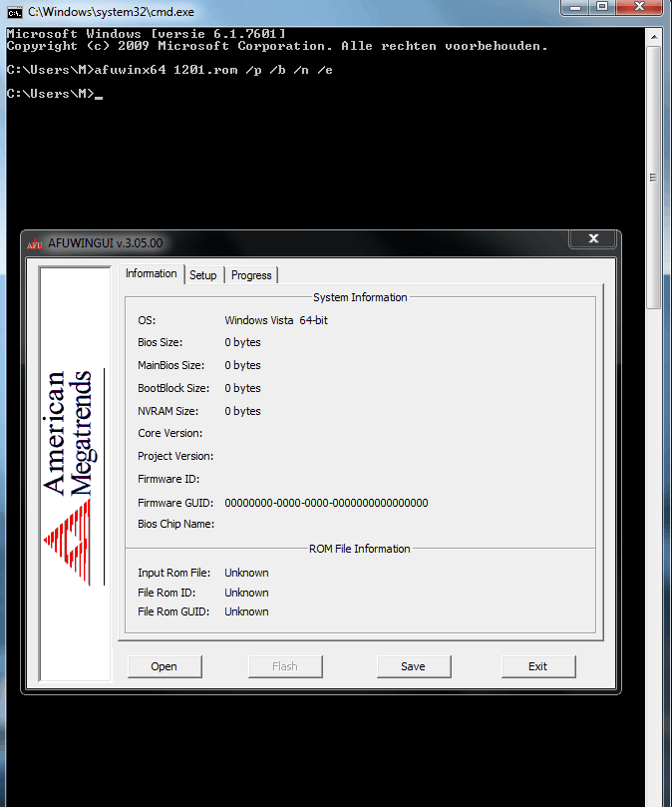Click the 'File Rom ID:' label
Screen dimensions: 672x807
167,593
